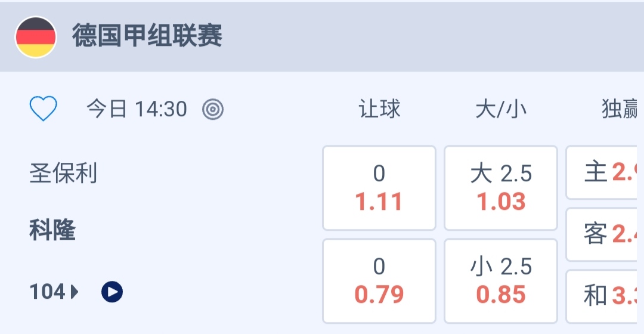The height and width of the screenshot is (334, 644).
Task: Collapse the 德国甲组联赛 league header
Action: (358, 37)
